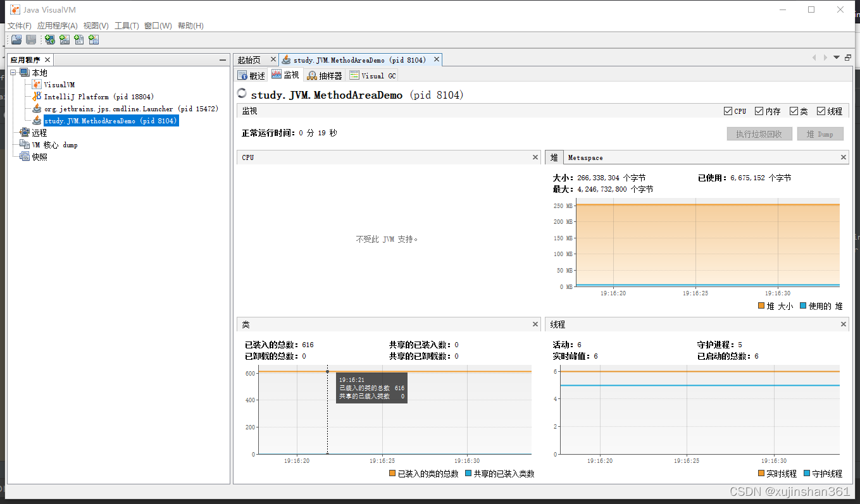Open the 工具(T) menu

coord(127,26)
